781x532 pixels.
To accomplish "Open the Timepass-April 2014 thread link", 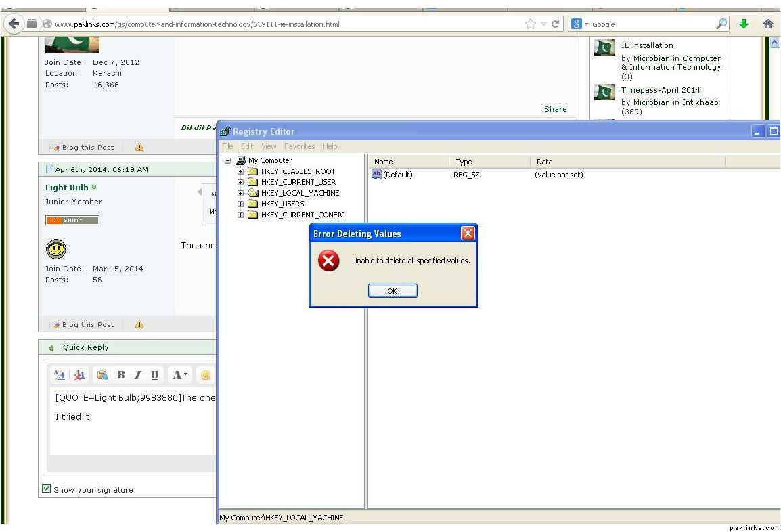I will [x=661, y=90].
